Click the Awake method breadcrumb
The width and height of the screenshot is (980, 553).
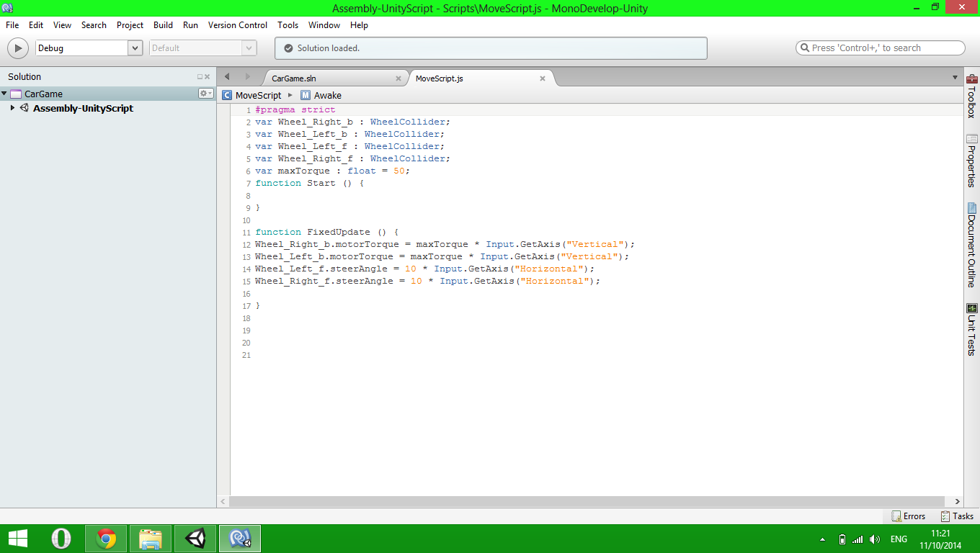pos(321,95)
